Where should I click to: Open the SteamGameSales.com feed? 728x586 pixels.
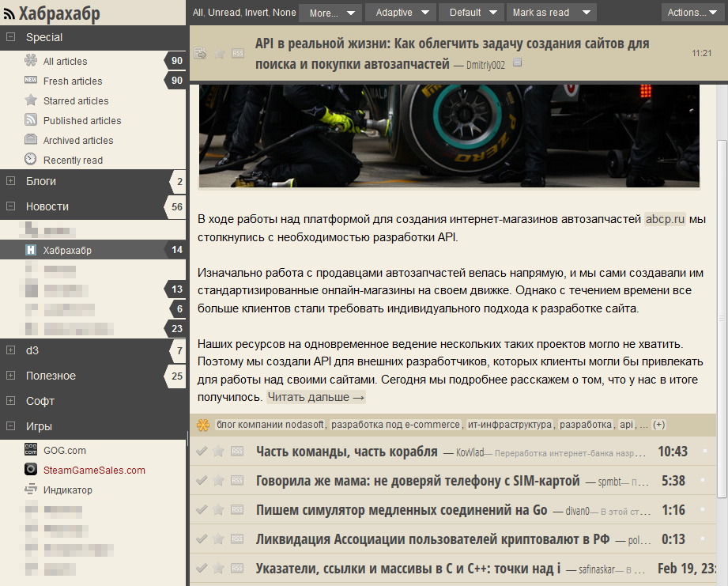(94, 470)
